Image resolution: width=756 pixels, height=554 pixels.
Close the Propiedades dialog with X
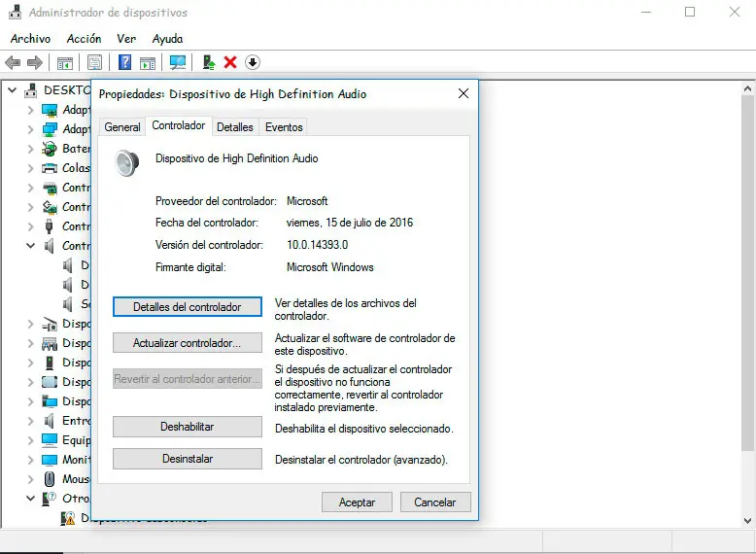click(x=463, y=93)
